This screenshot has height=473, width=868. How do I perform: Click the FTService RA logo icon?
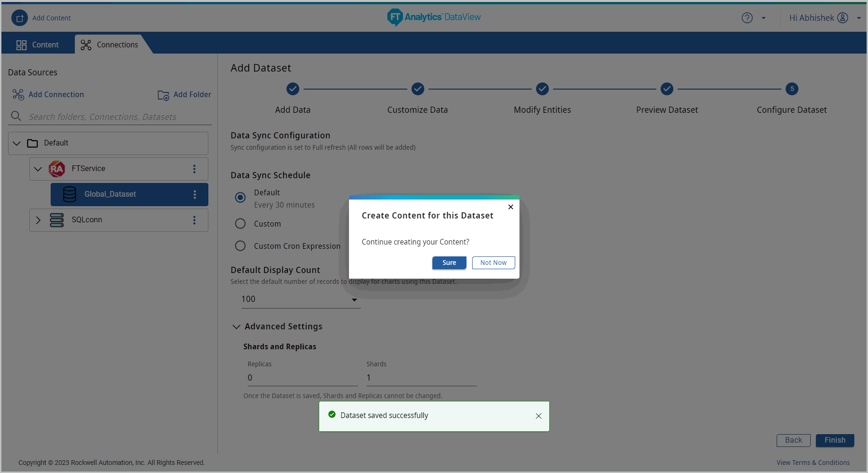pyautogui.click(x=57, y=169)
